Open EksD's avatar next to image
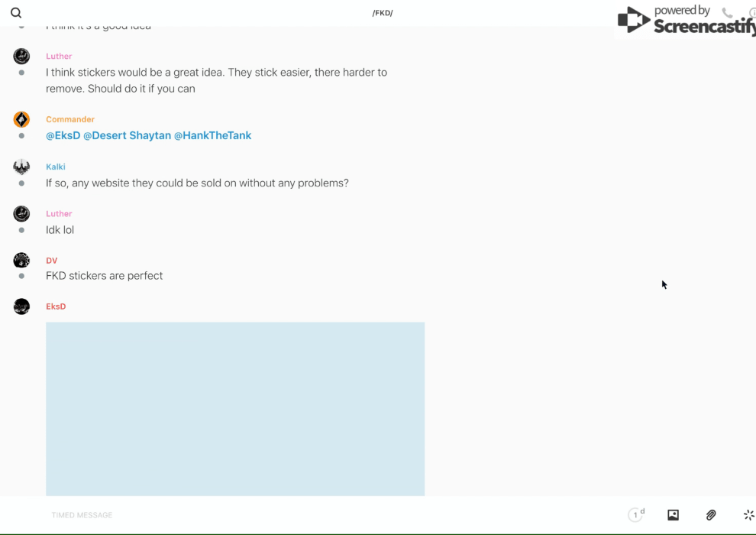Screen dimensions: 756x535 coord(21,306)
